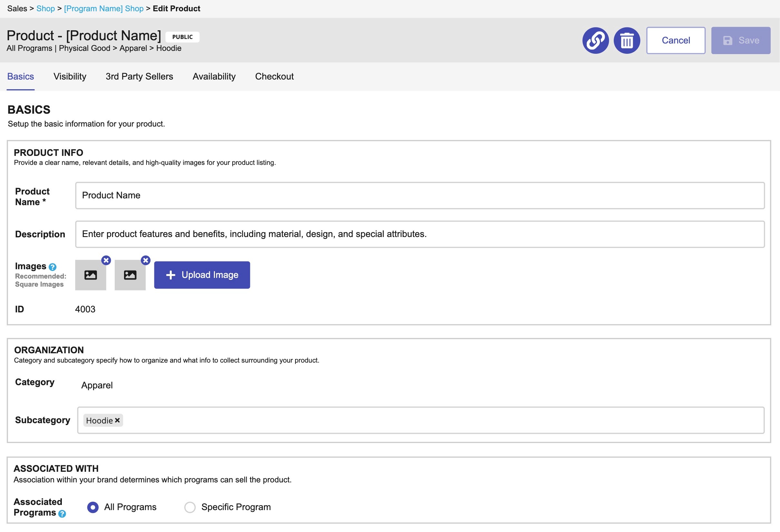Click the Cancel button

(x=676, y=41)
